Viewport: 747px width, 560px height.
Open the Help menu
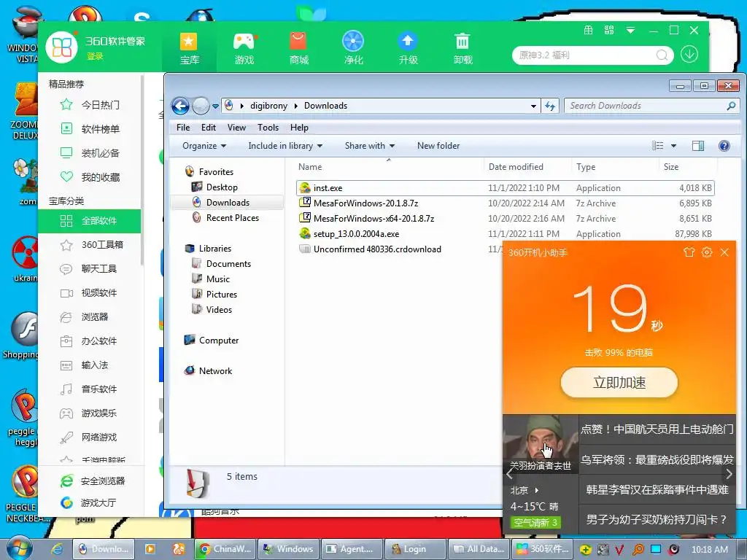point(299,128)
